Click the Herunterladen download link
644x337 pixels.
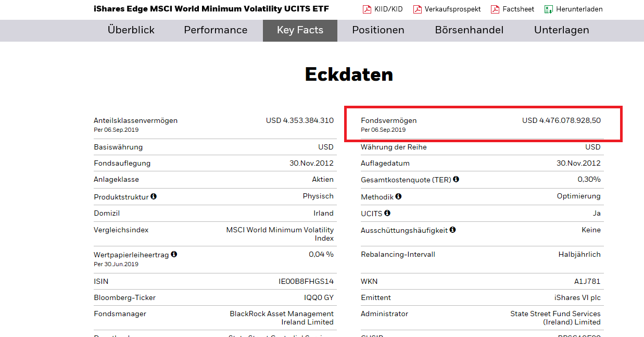pos(579,9)
